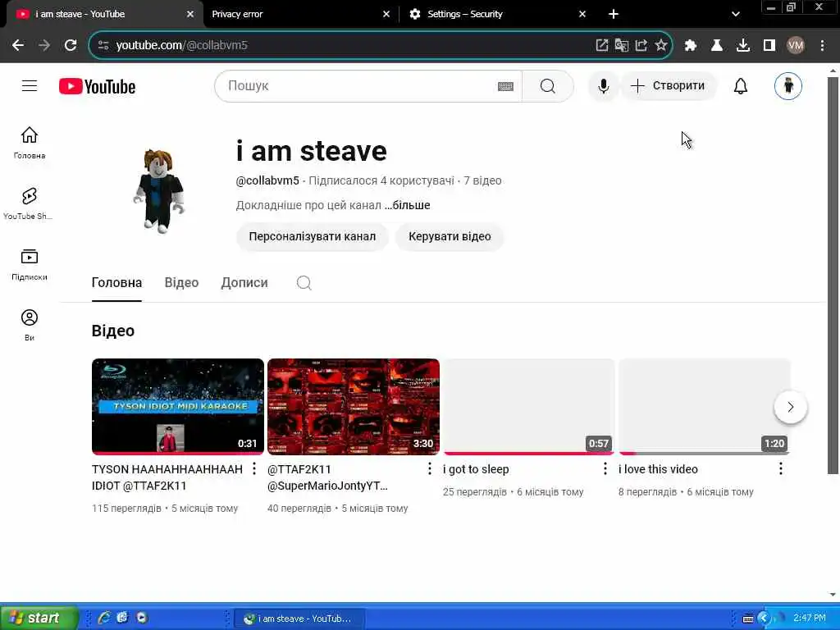Image resolution: width=840 pixels, height=630 pixels.
Task: Open page in app icon in address bar
Action: click(x=601, y=45)
